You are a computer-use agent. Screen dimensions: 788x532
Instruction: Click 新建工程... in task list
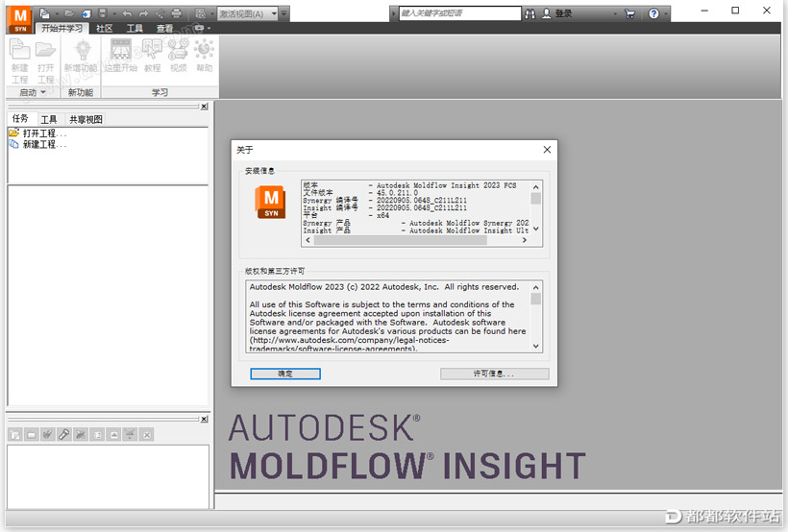[x=37, y=144]
